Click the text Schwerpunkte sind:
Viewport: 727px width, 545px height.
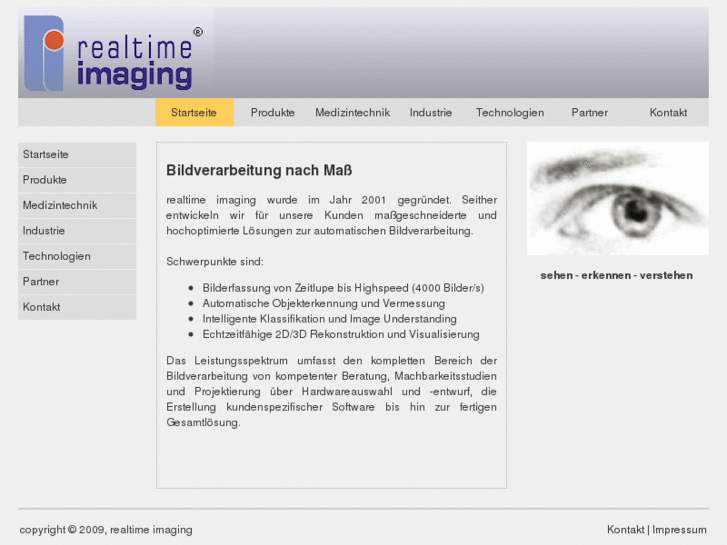[215, 262]
